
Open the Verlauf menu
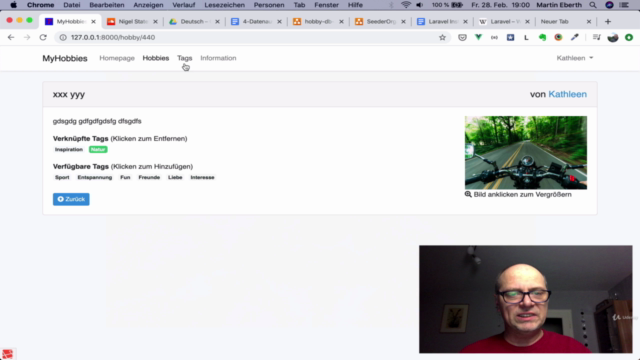tap(183, 5)
